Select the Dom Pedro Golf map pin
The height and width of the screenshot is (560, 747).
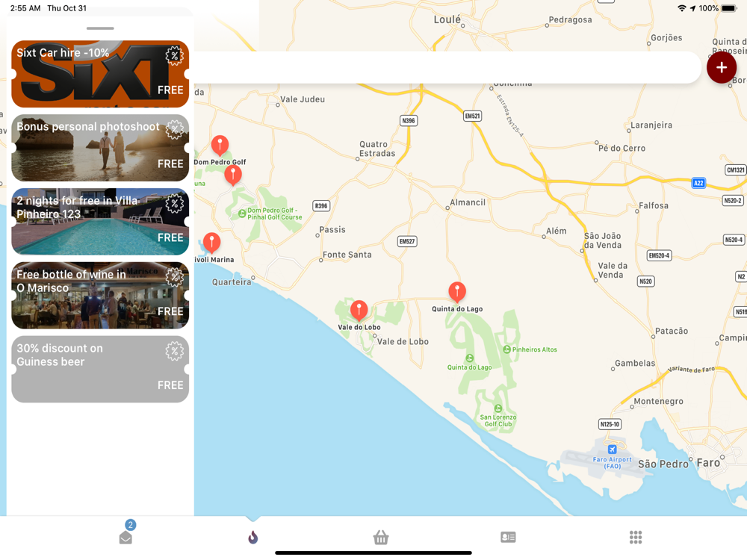(220, 146)
